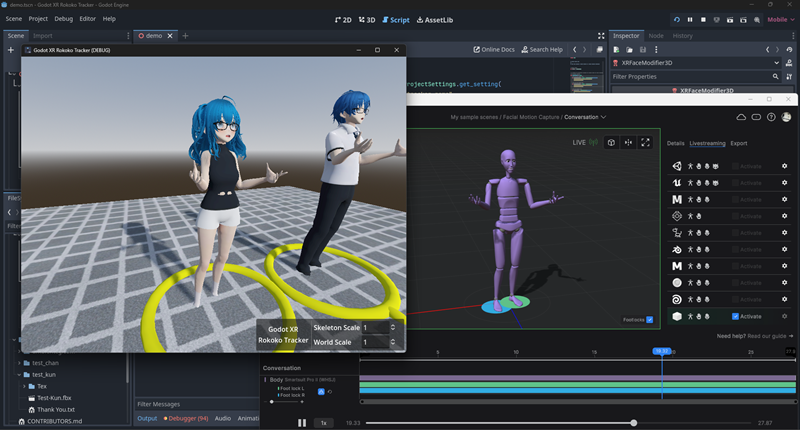This screenshot has height=430, width=800.
Task: Open the Conversation scene dropdown
Action: point(586,117)
